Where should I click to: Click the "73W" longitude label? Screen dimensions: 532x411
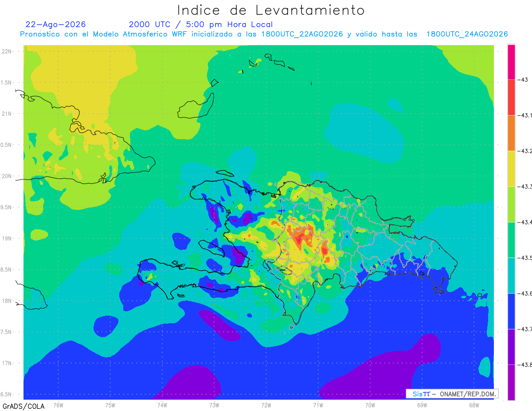point(214,405)
